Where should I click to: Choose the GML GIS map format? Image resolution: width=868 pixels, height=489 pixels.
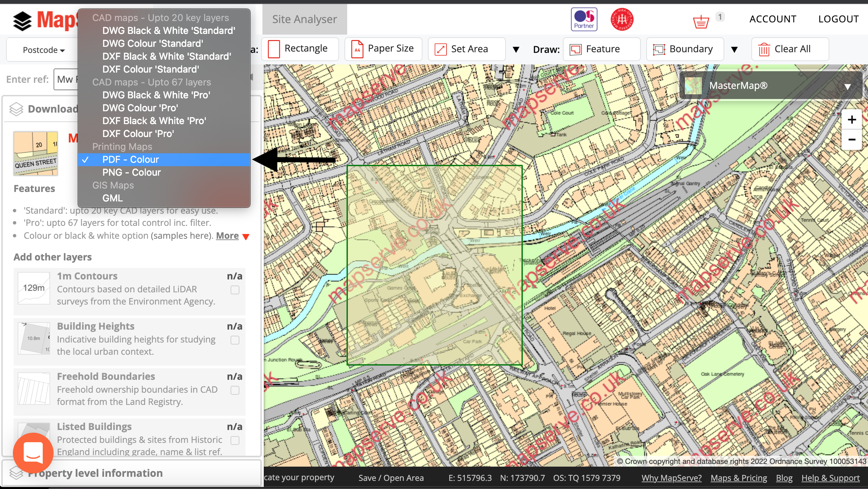tap(164, 198)
